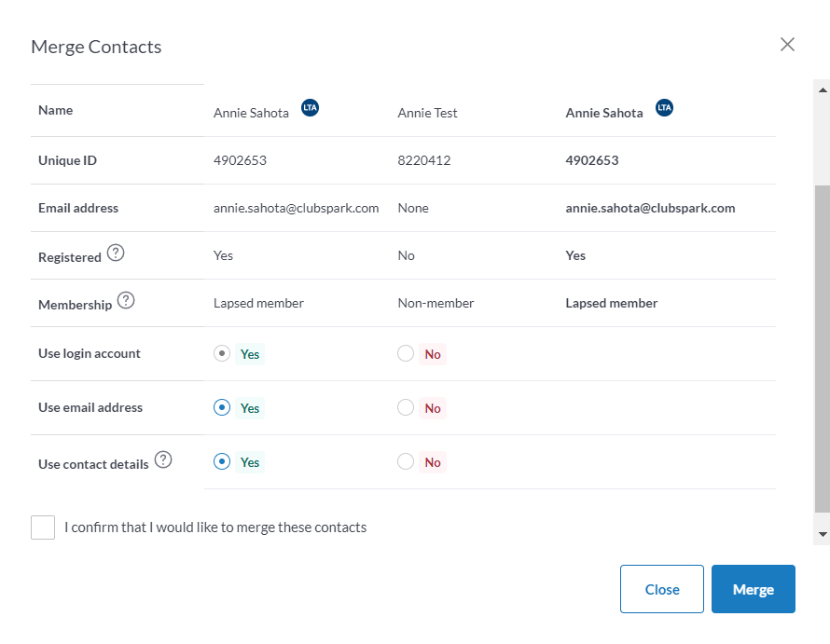
Task: Select Yes radio for Use login account
Action: click(x=222, y=353)
